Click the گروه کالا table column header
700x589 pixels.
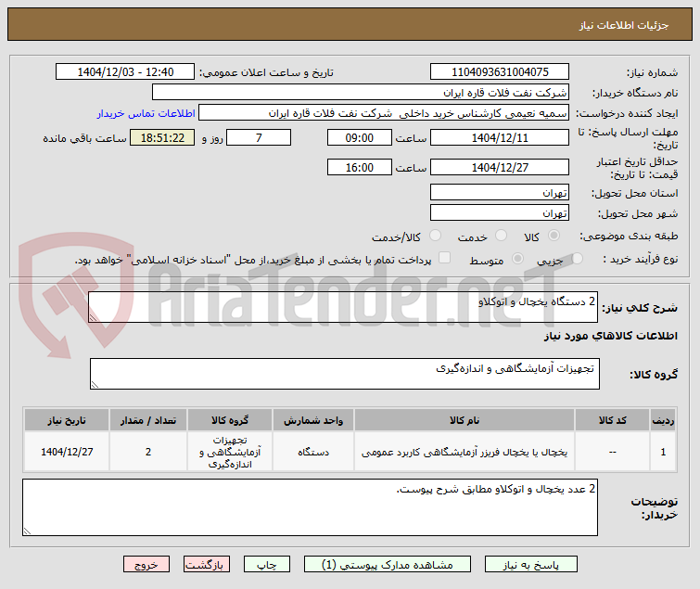[x=230, y=420]
